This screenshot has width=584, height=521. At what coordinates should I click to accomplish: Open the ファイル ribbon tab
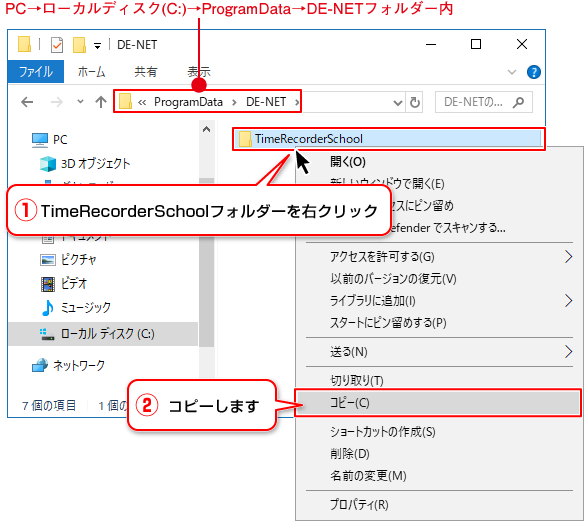pyautogui.click(x=36, y=72)
